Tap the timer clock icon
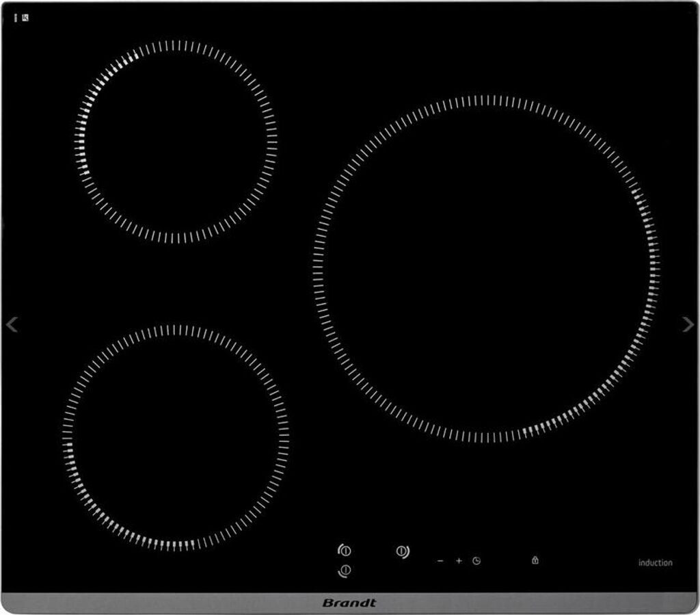The image size is (700, 615). (x=476, y=561)
